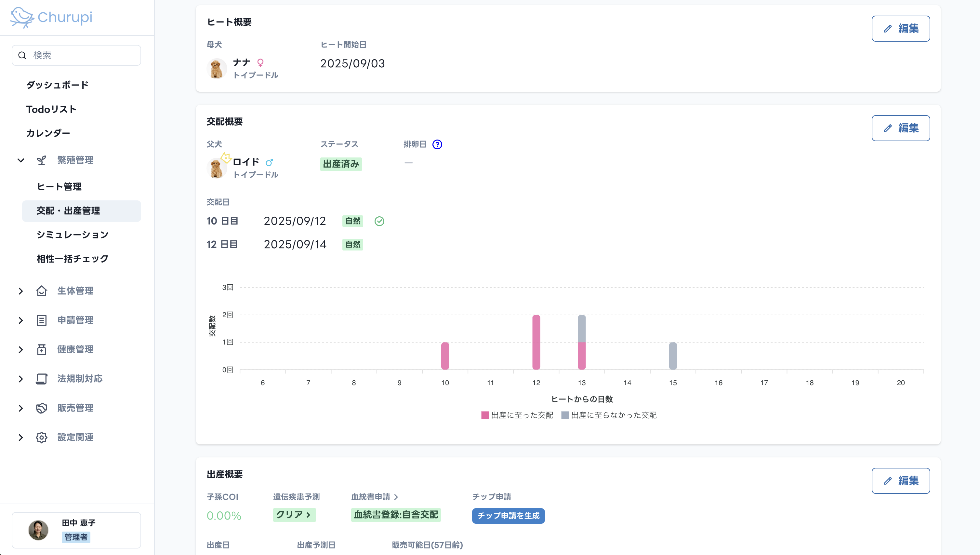Select ヒート管理 in the sidebar

(60, 186)
